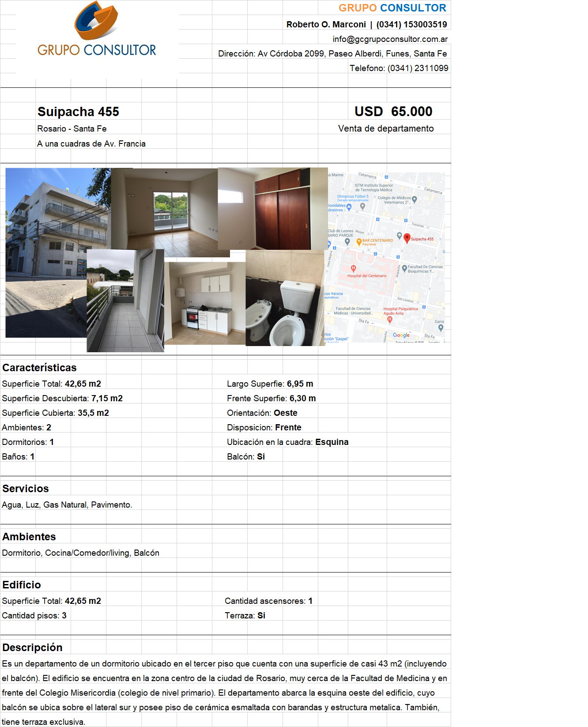Select the Bar Centenario restaurant marker
588x727 pixels.
point(359,241)
